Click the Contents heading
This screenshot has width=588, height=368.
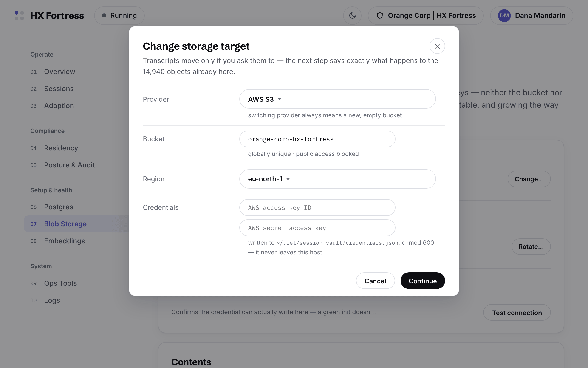click(191, 362)
